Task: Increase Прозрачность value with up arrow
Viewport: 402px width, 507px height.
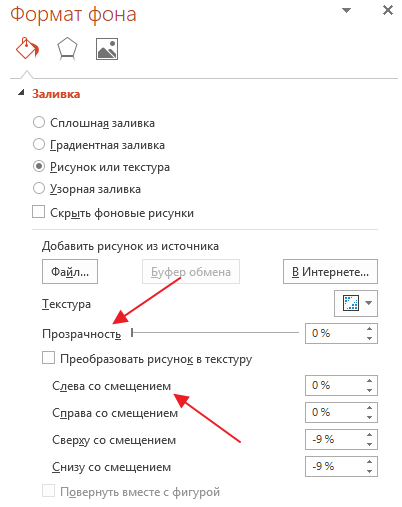Action: click(x=369, y=329)
